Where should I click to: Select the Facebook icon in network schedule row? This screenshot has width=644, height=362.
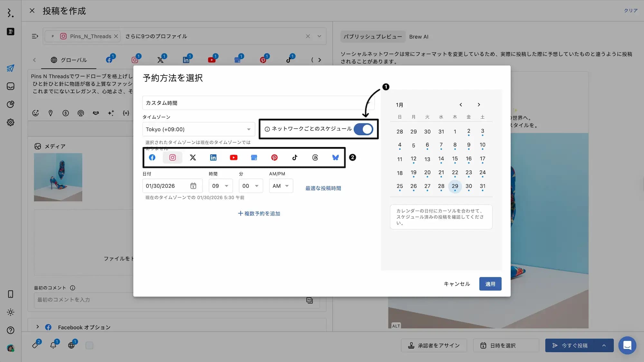click(152, 157)
